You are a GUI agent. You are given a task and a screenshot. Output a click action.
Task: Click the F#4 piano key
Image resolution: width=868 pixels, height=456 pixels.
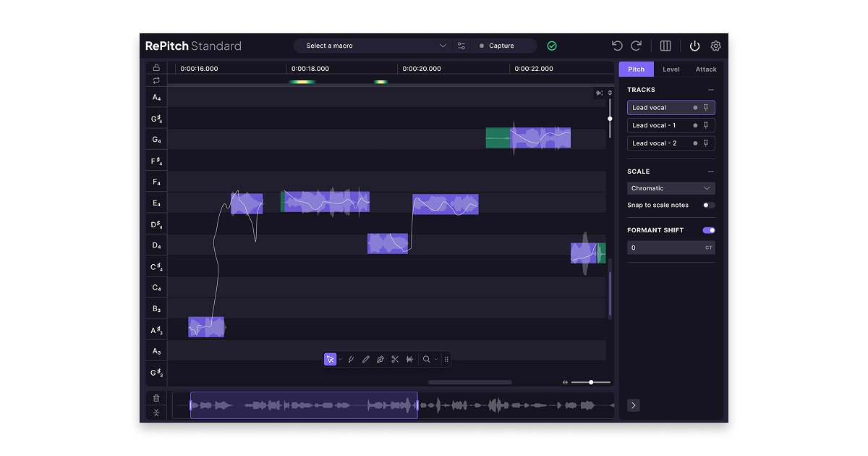tap(156, 161)
